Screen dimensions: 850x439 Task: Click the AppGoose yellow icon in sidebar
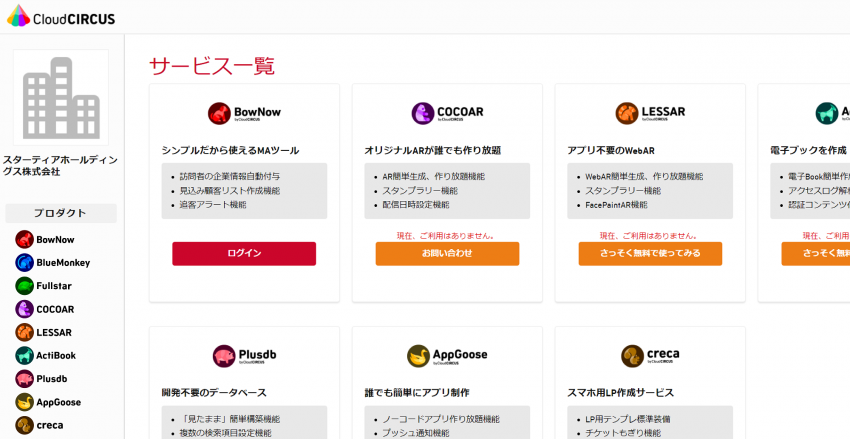(24, 402)
